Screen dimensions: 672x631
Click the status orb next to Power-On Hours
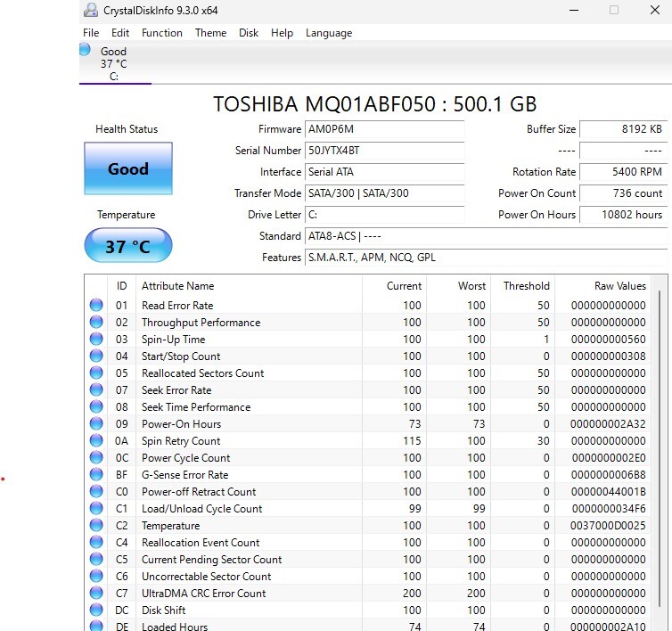pyautogui.click(x=96, y=424)
